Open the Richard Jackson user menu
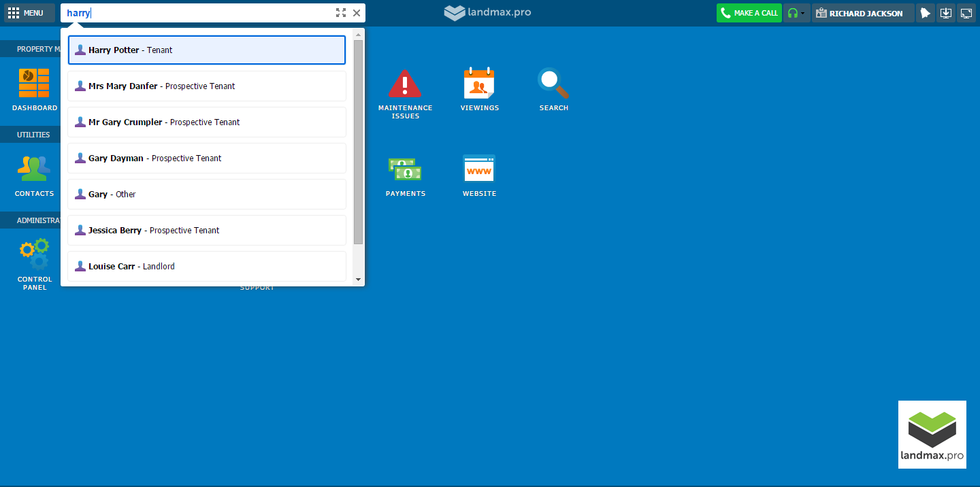This screenshot has height=487, width=980. [862, 13]
